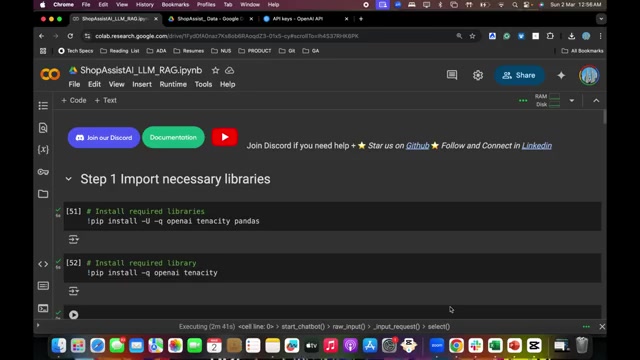Open Colab settings gear
This screenshot has height=360, width=640.
tap(478, 75)
